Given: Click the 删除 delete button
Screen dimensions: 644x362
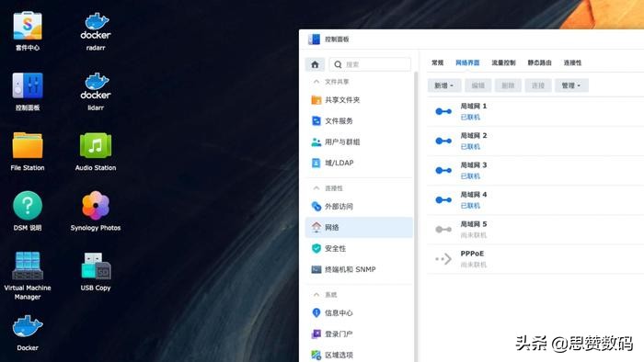Looking at the screenshot, I should (508, 85).
